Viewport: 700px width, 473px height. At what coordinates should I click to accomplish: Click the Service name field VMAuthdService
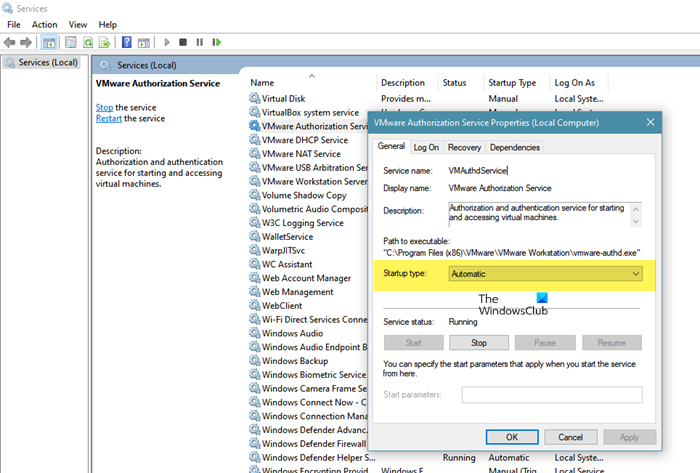478,170
